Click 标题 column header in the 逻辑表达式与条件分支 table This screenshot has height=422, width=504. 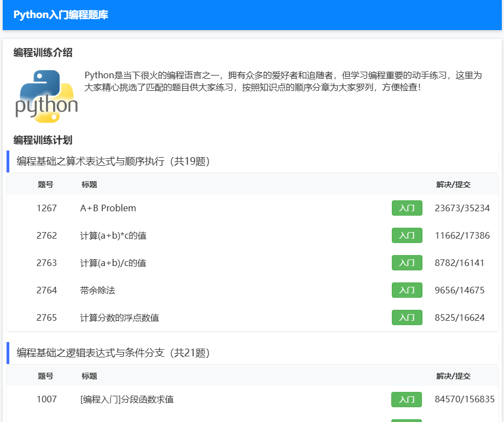click(89, 376)
